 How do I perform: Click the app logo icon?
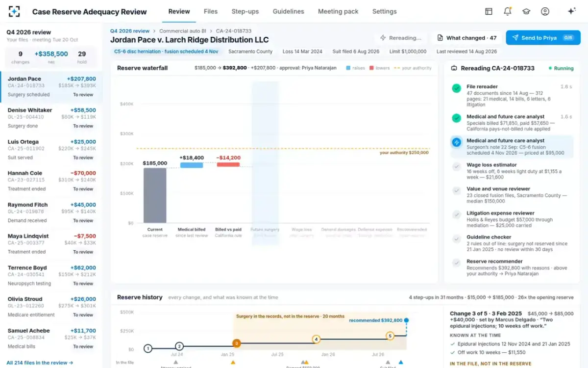[x=14, y=11]
